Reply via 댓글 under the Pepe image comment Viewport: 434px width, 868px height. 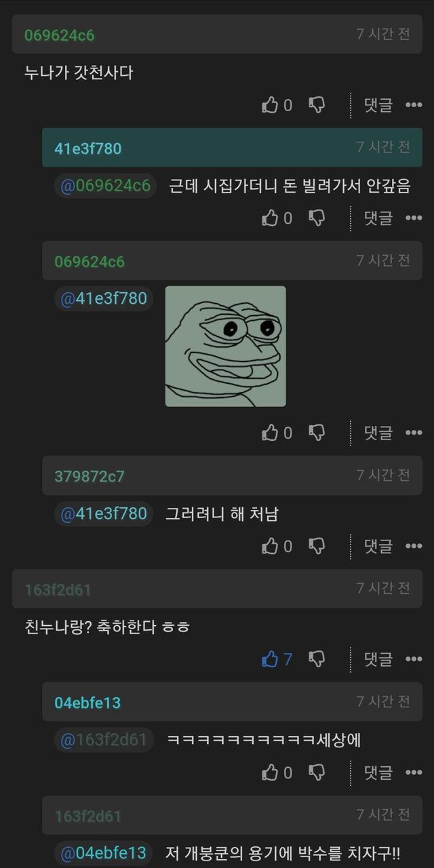(x=378, y=433)
